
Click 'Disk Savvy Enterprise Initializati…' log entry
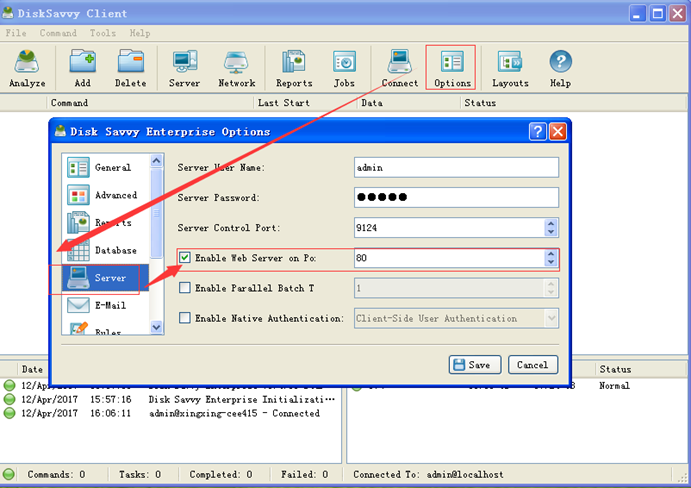241,399
